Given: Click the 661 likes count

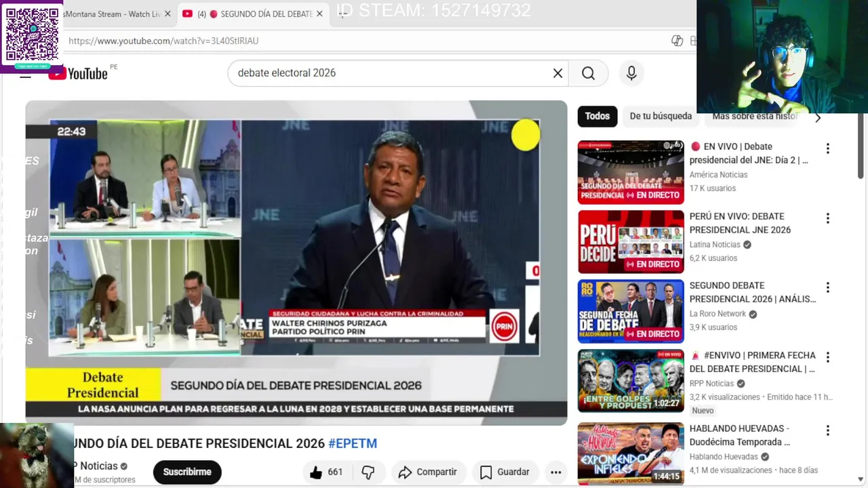Looking at the screenshot, I should tap(335, 472).
